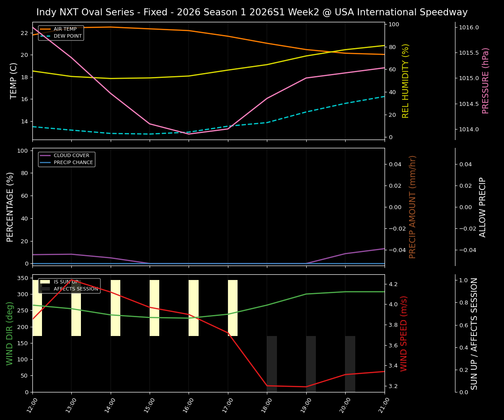Select the chart title mentioning USA International Speedway
Image resolution: width=504 pixels, height=420 pixels.
tap(252, 12)
